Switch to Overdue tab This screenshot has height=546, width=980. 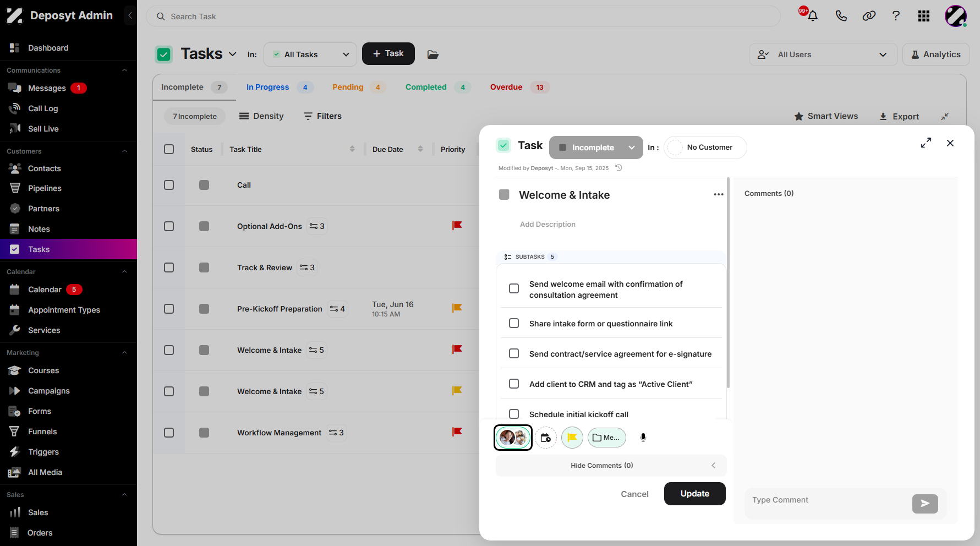519,87
